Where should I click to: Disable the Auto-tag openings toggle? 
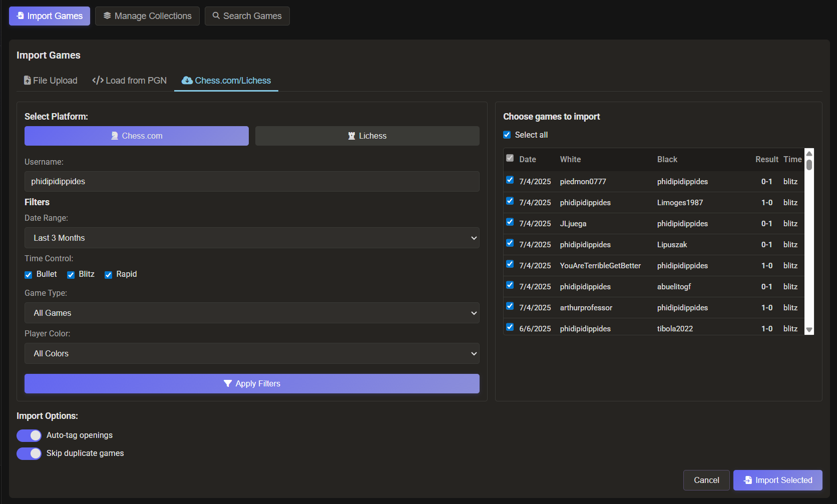29,435
